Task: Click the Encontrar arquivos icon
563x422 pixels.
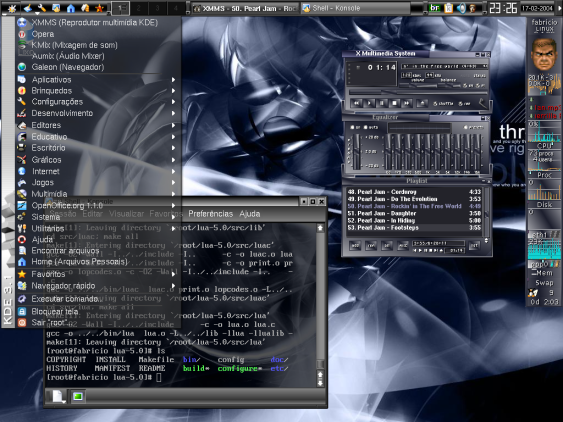Action: click(22, 250)
